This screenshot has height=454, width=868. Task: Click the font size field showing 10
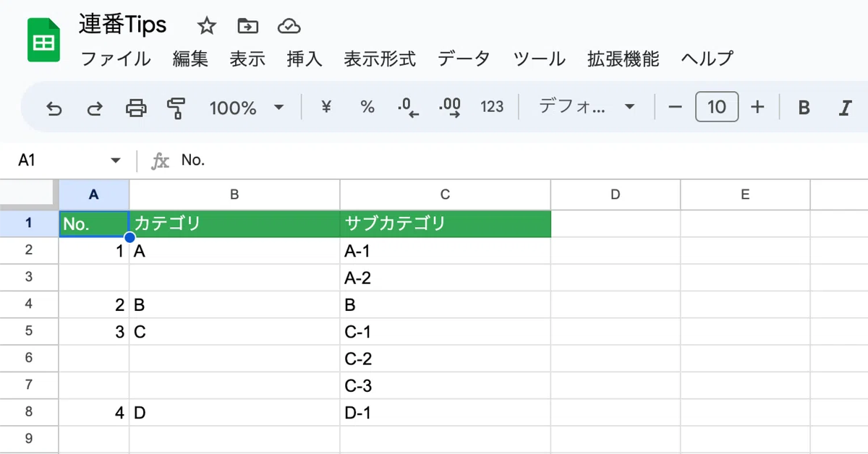tap(717, 107)
